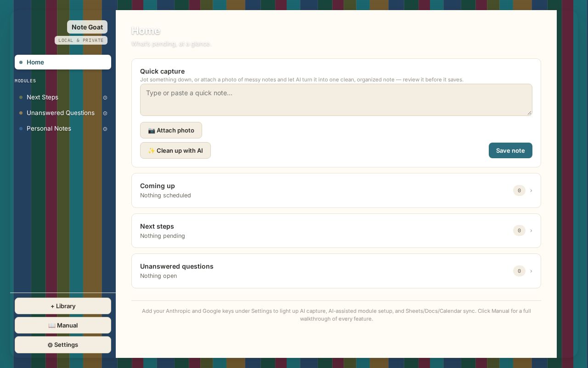Click the Personal Notes gear icon
Image resolution: width=588 pixels, height=368 pixels.
tap(105, 129)
